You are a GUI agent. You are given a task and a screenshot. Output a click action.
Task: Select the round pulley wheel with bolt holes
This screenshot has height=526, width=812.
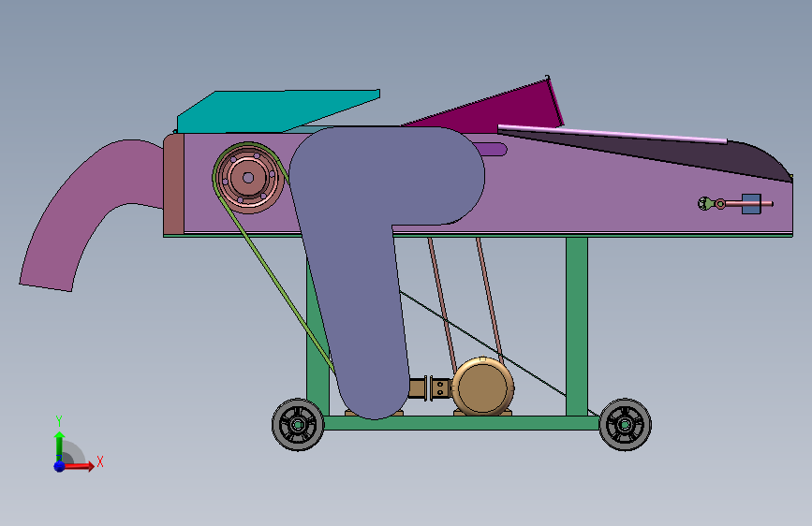248,178
